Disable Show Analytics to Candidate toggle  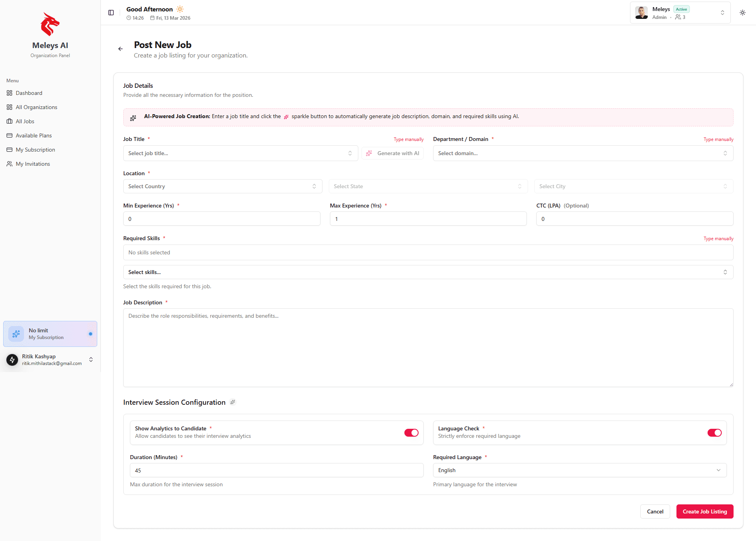pyautogui.click(x=411, y=433)
